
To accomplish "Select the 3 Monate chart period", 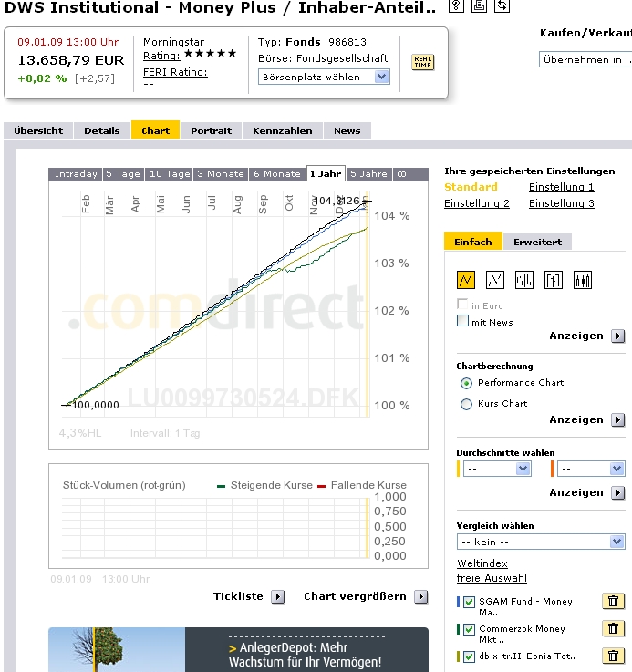I will click(x=221, y=174).
